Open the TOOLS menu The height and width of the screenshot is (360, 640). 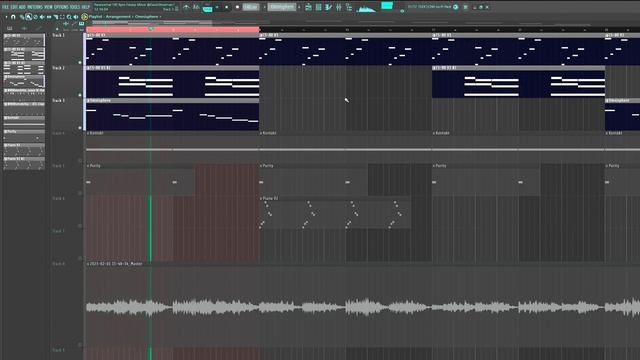coord(75,7)
